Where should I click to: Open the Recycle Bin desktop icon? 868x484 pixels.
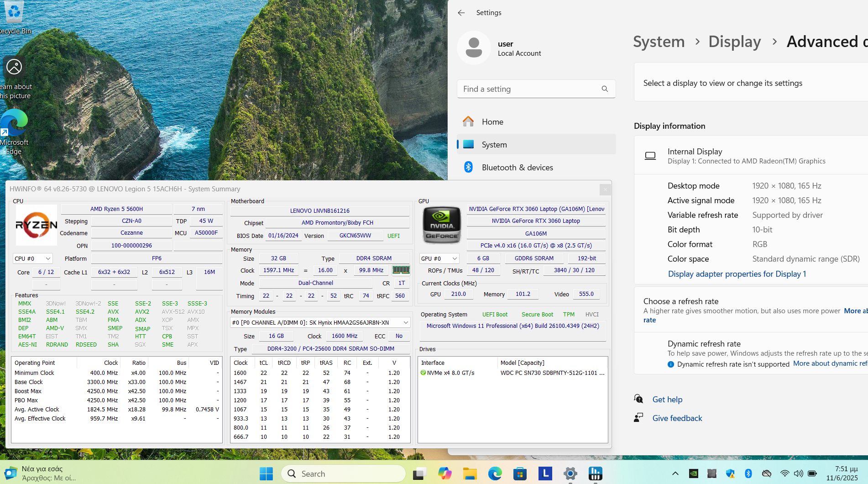pos(14,17)
